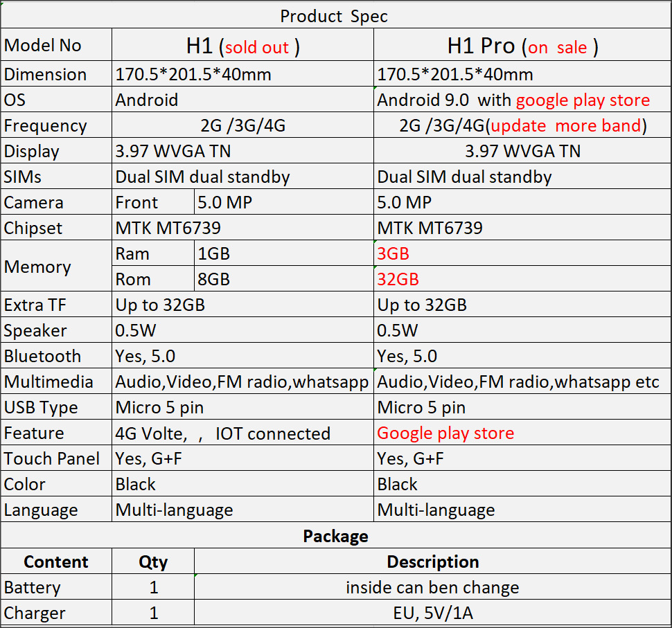Click the 'Description' column header

pos(433,561)
